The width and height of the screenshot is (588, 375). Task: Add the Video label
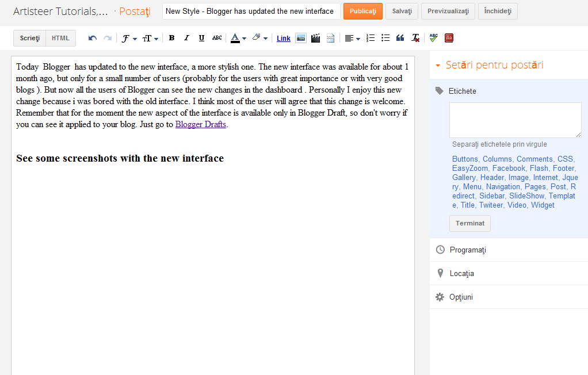coord(517,205)
